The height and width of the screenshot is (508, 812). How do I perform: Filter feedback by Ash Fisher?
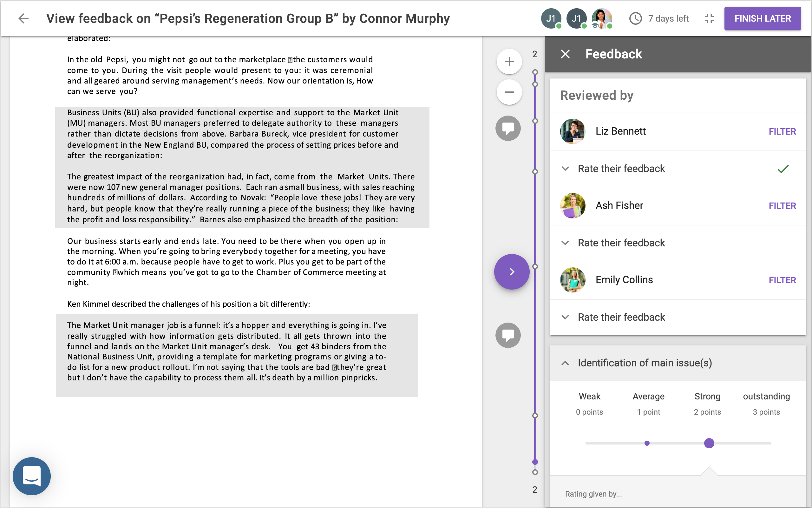pyautogui.click(x=782, y=206)
